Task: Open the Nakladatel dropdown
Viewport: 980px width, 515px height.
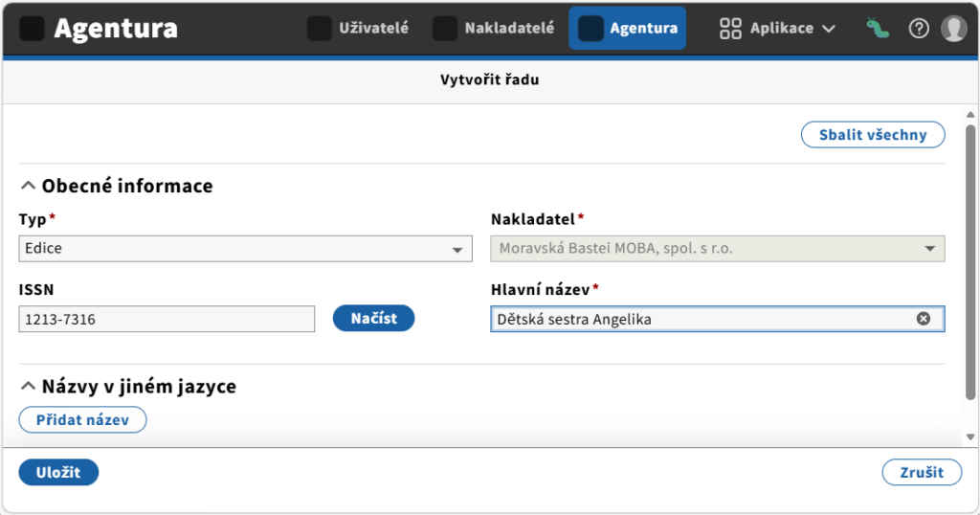Action: tap(718, 249)
